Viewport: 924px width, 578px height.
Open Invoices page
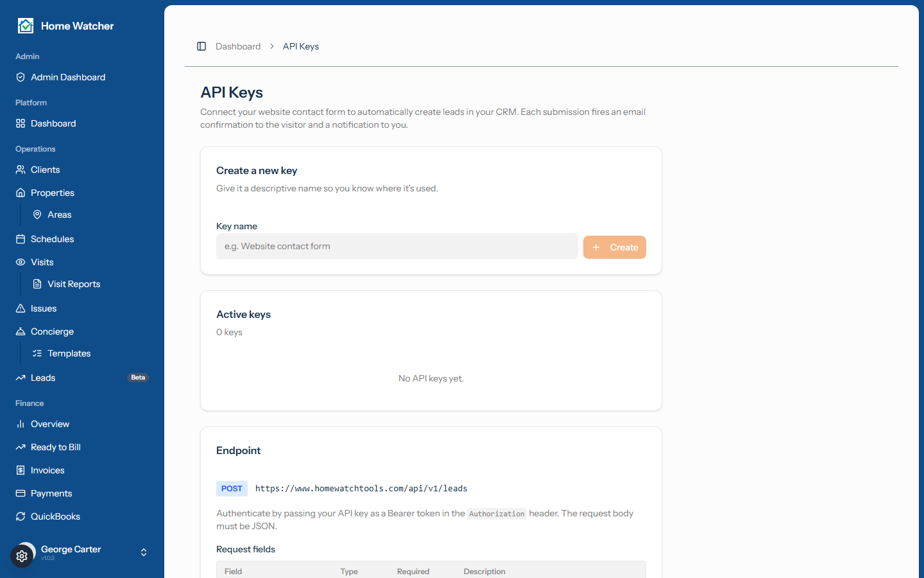click(82, 470)
